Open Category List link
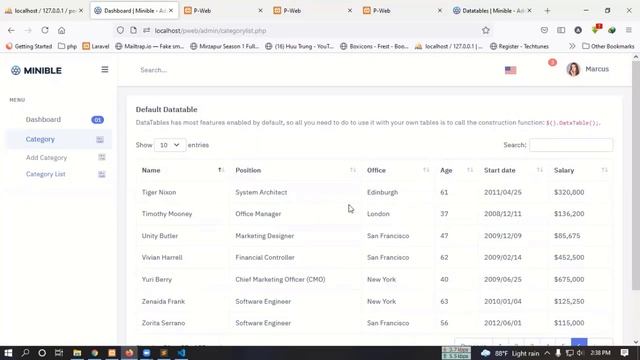Viewport: 640px width, 360px height. (45, 174)
